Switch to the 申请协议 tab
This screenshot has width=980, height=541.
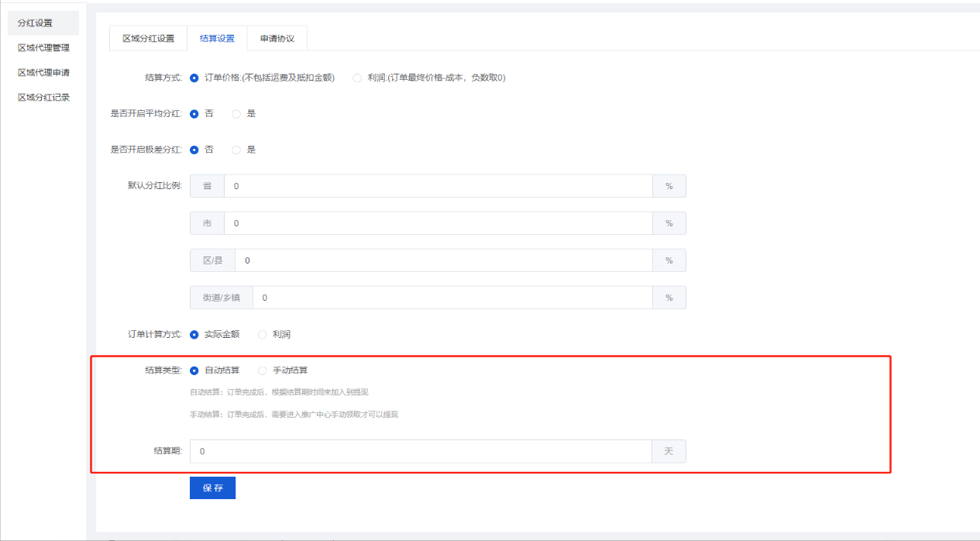click(277, 38)
